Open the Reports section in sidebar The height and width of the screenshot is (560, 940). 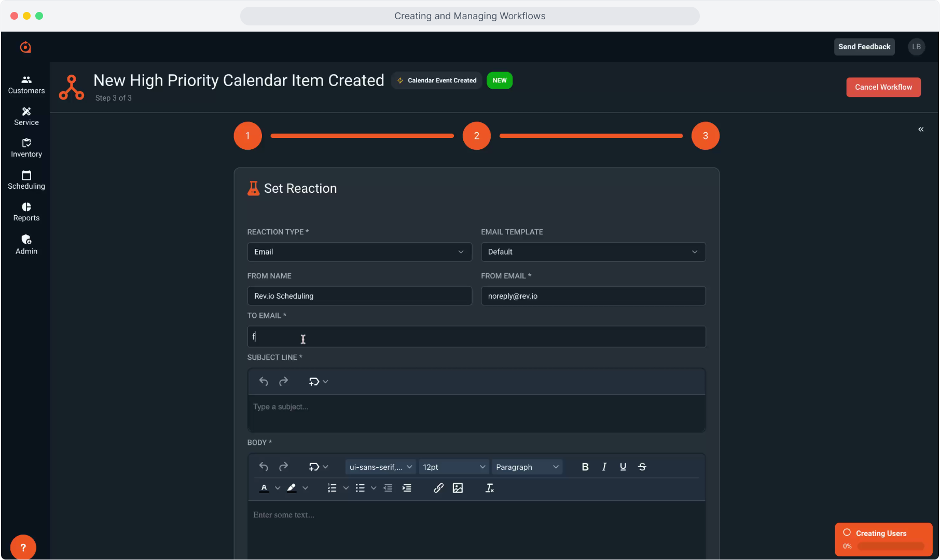(x=26, y=212)
